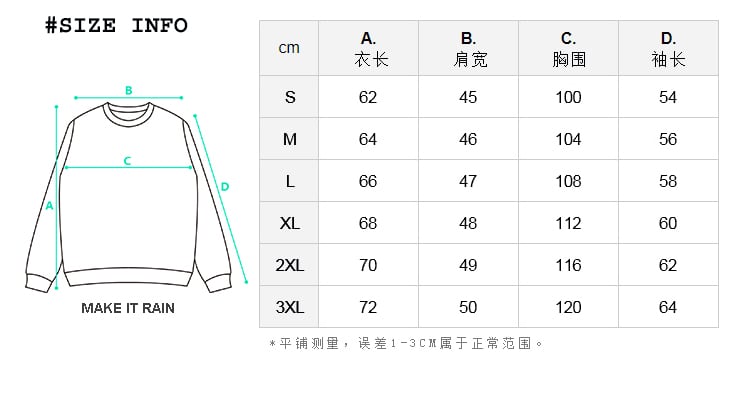Click the chest value 108 for size L
This screenshot has height=420, width=750.
568,181
